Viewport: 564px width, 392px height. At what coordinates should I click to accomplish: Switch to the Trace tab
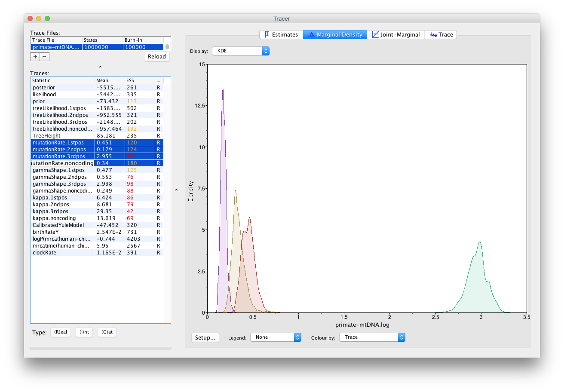(x=441, y=34)
